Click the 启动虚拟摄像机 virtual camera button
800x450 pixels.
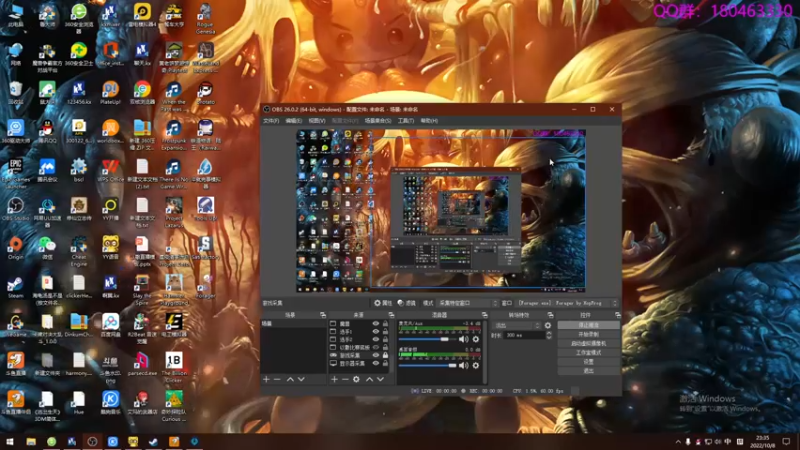coord(588,343)
